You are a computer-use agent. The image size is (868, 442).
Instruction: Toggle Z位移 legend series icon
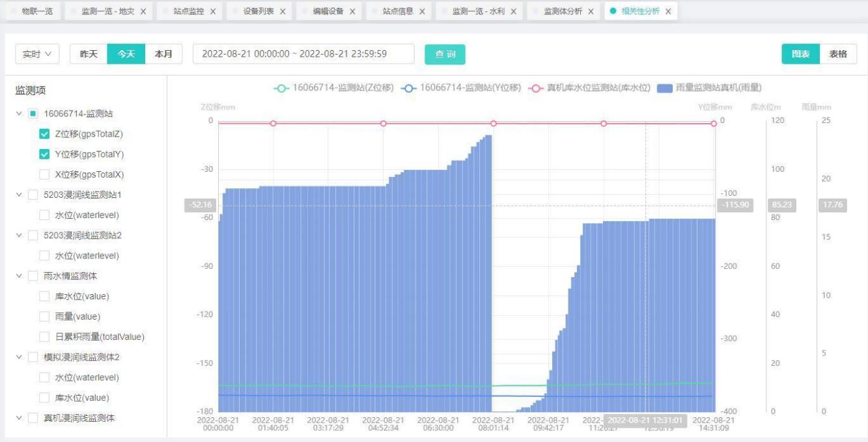click(x=281, y=88)
